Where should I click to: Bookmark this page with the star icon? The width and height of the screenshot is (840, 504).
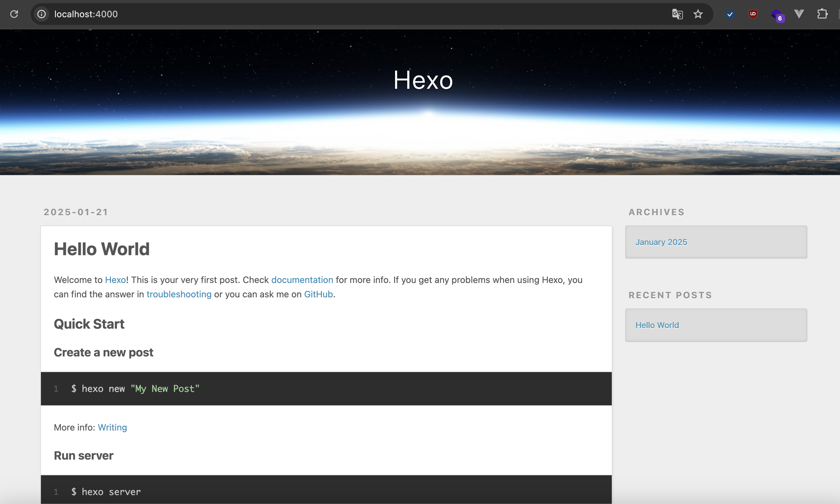698,14
